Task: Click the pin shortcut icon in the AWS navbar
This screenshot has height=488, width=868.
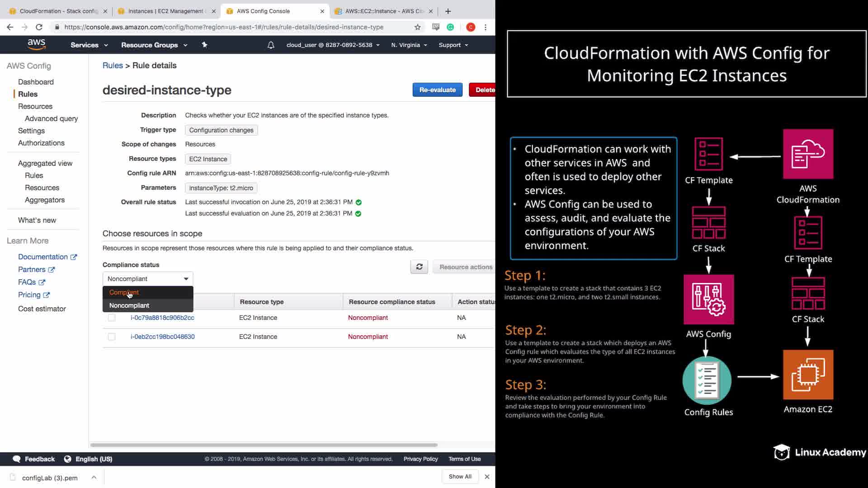Action: pos(204,45)
